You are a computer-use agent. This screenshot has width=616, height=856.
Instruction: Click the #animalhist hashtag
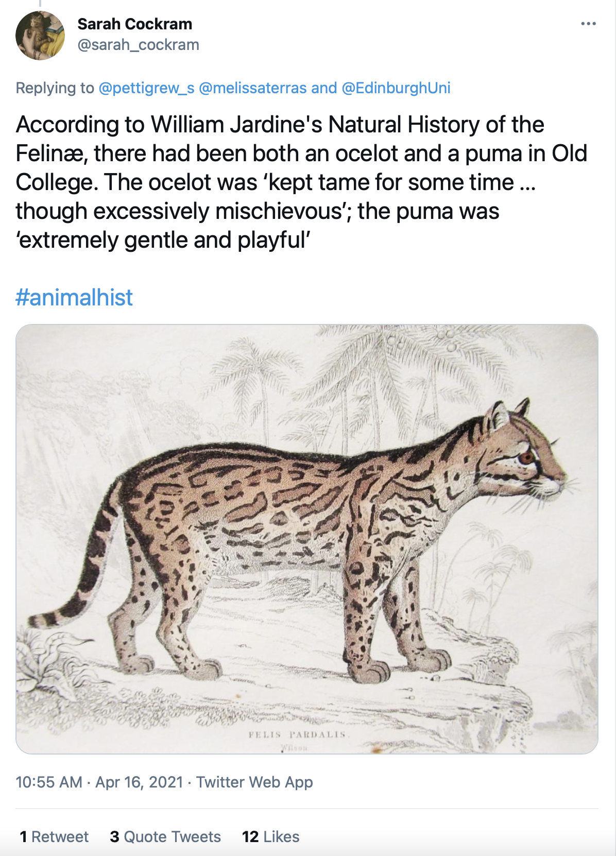pos(74,297)
